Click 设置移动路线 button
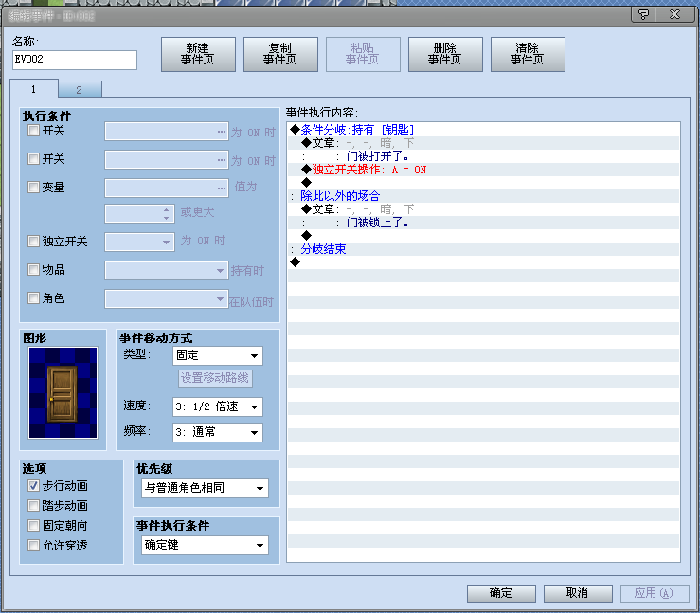700x613 pixels. coord(215,378)
